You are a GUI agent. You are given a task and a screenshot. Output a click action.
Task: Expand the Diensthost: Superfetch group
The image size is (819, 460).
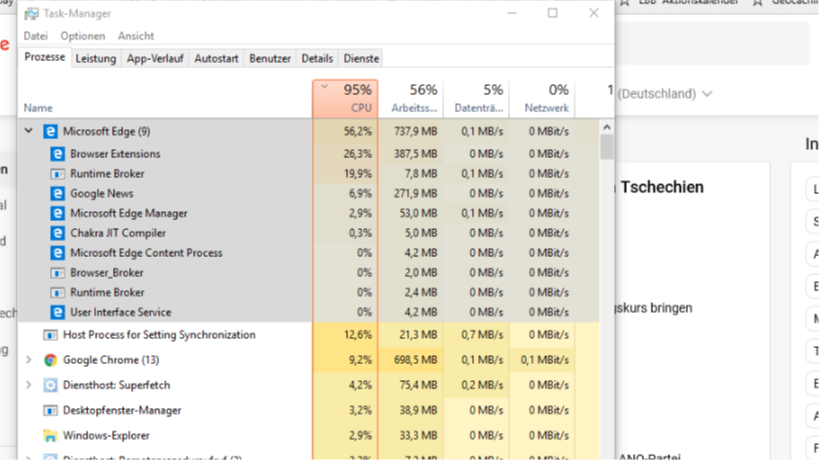[x=29, y=385]
